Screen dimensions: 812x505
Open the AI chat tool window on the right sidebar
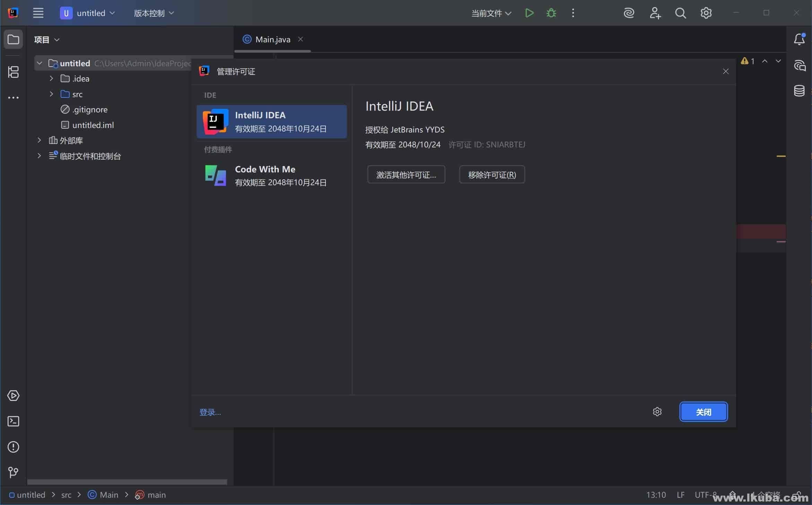tap(799, 65)
